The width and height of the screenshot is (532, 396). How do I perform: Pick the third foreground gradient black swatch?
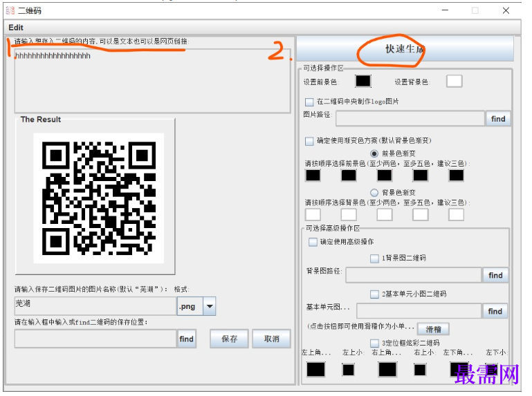point(385,176)
